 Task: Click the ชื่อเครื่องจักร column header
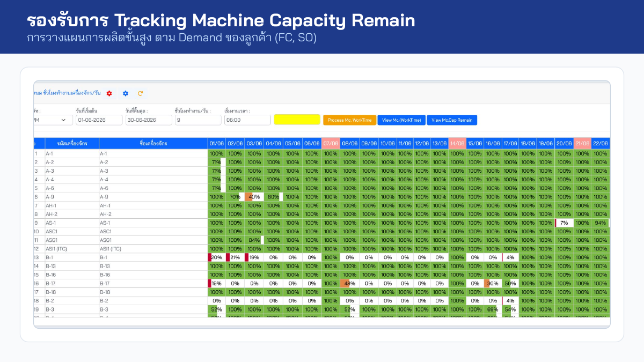click(153, 144)
